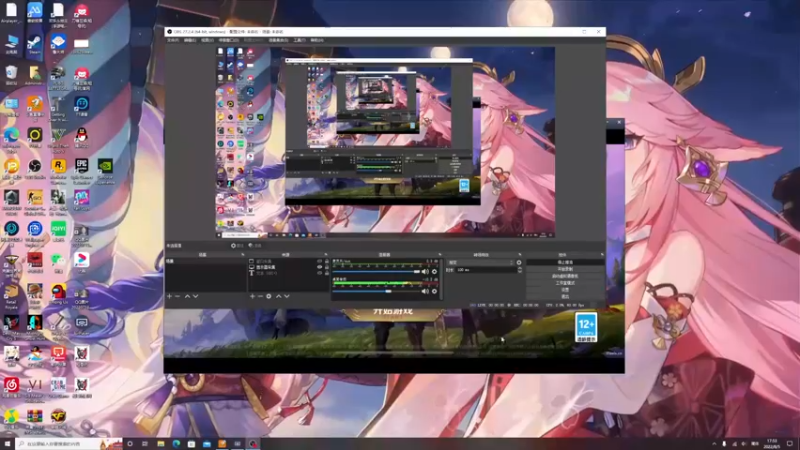800x450 pixels.
Task: Add a new scene with plus icon
Action: (169, 296)
